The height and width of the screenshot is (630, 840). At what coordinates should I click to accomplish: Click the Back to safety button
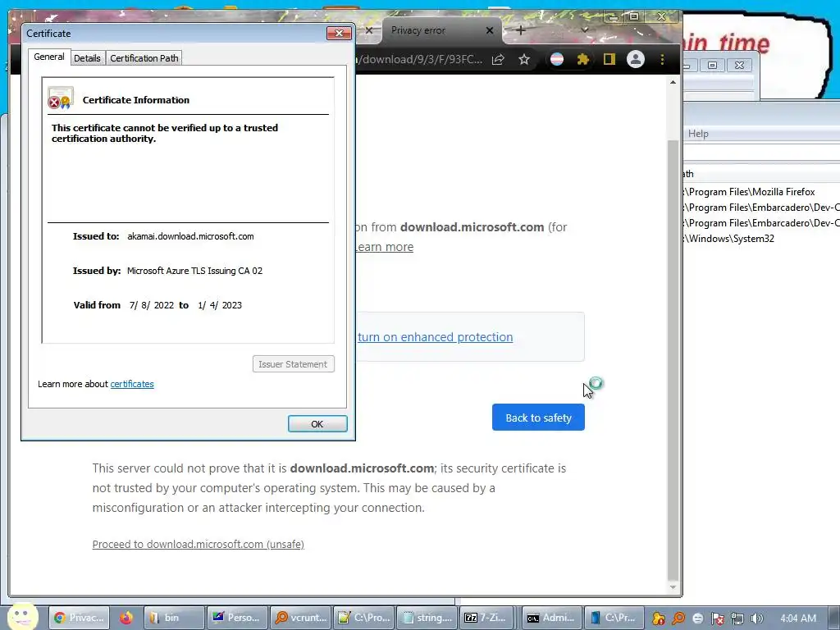point(538,418)
